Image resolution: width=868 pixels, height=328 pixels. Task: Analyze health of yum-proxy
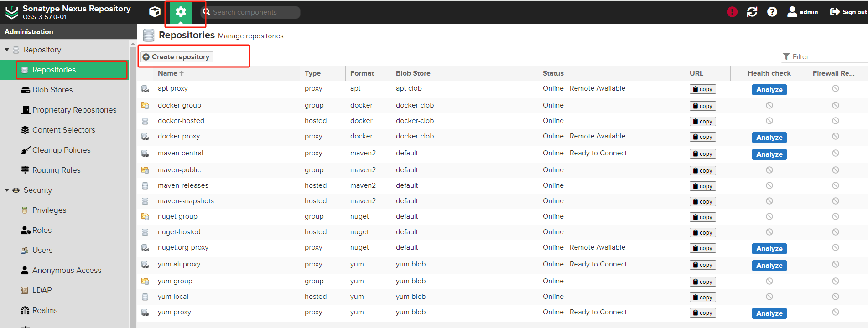[769, 313]
